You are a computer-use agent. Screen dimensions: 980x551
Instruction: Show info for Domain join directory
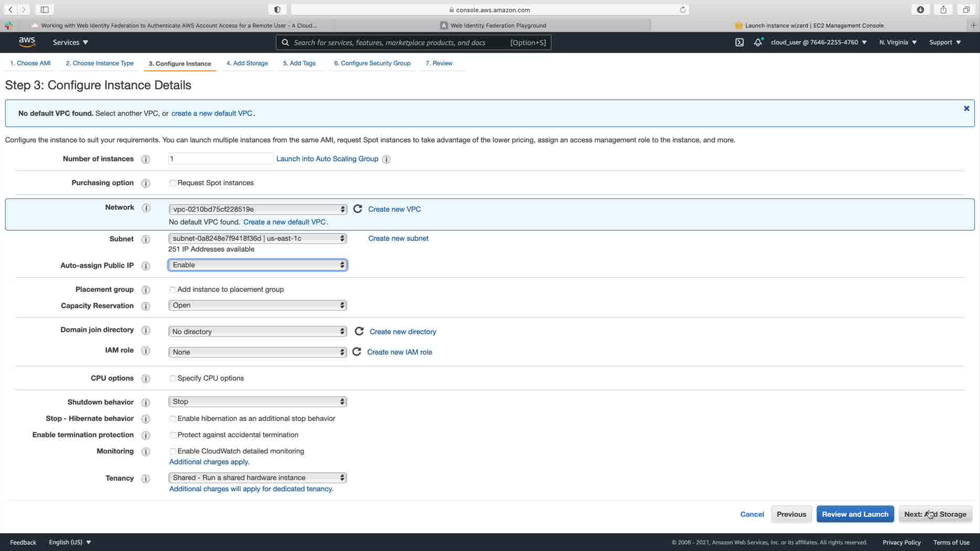click(146, 330)
